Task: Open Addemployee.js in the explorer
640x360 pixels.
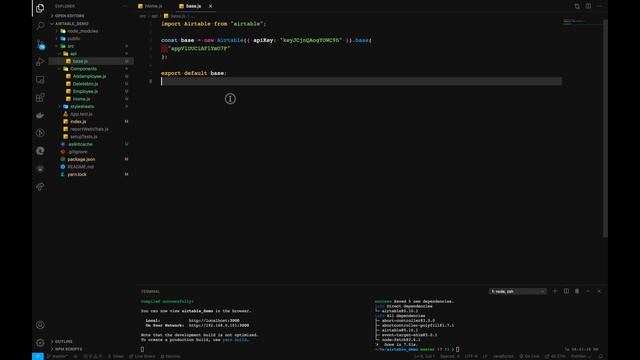Action: click(89, 76)
